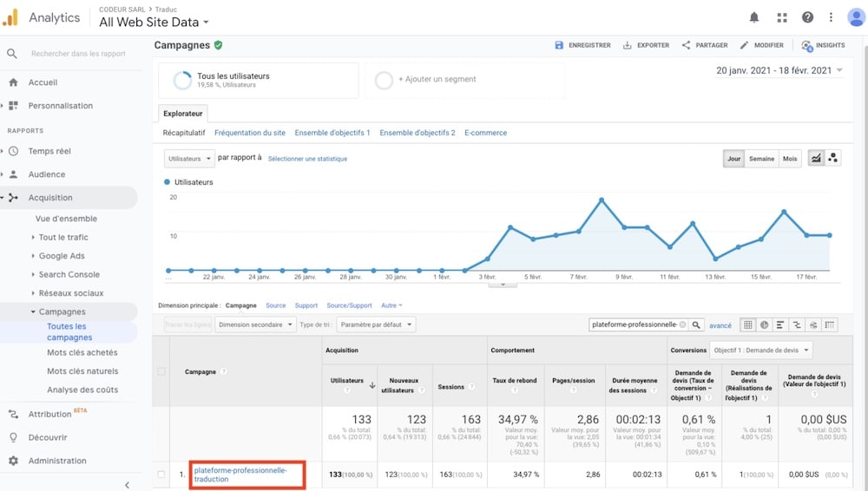Click the Insights icon in toolbar
The height and width of the screenshot is (491, 868).
point(823,45)
